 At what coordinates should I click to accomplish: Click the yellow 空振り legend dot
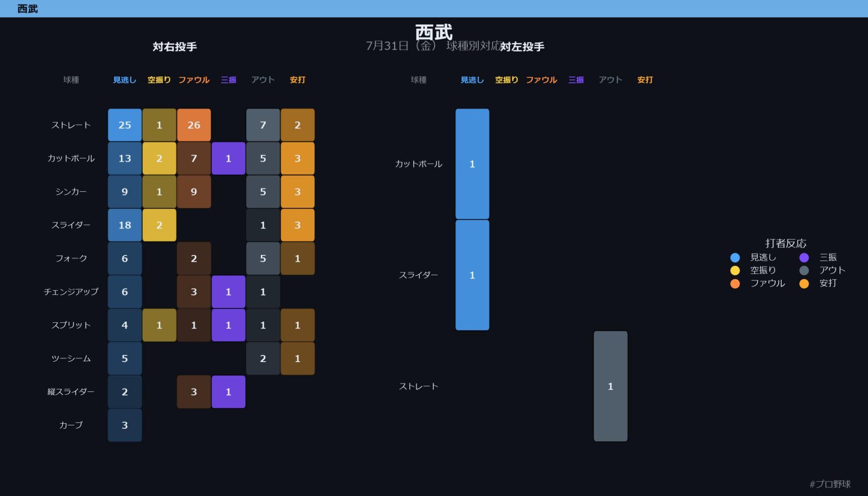(735, 270)
